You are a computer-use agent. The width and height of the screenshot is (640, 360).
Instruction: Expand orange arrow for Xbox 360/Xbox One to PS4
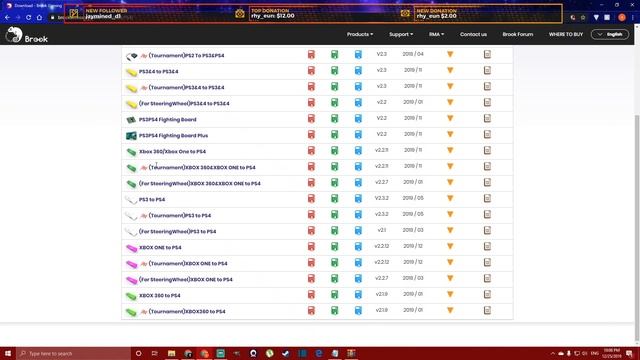[450, 150]
